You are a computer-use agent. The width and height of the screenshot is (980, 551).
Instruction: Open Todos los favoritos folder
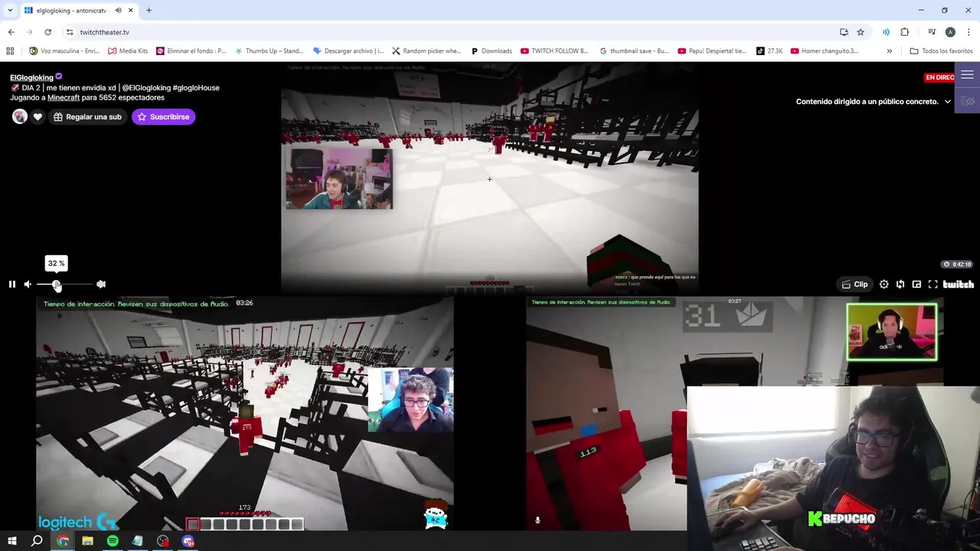click(941, 51)
